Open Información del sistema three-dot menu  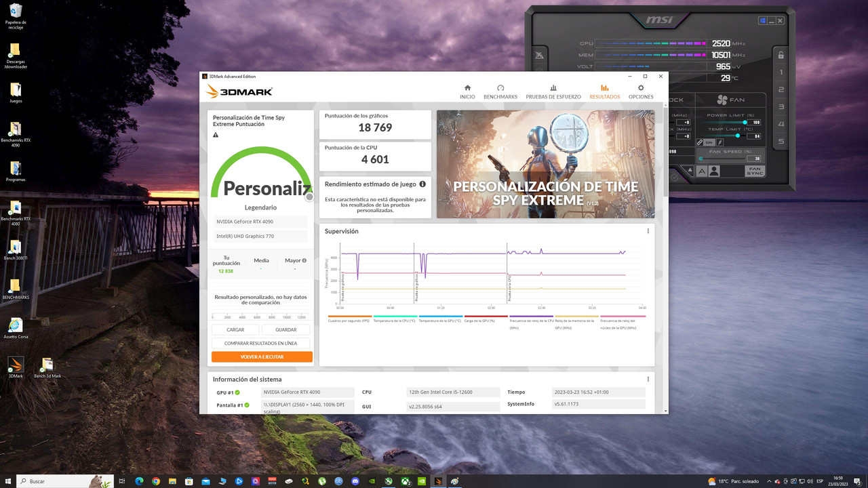coord(648,380)
